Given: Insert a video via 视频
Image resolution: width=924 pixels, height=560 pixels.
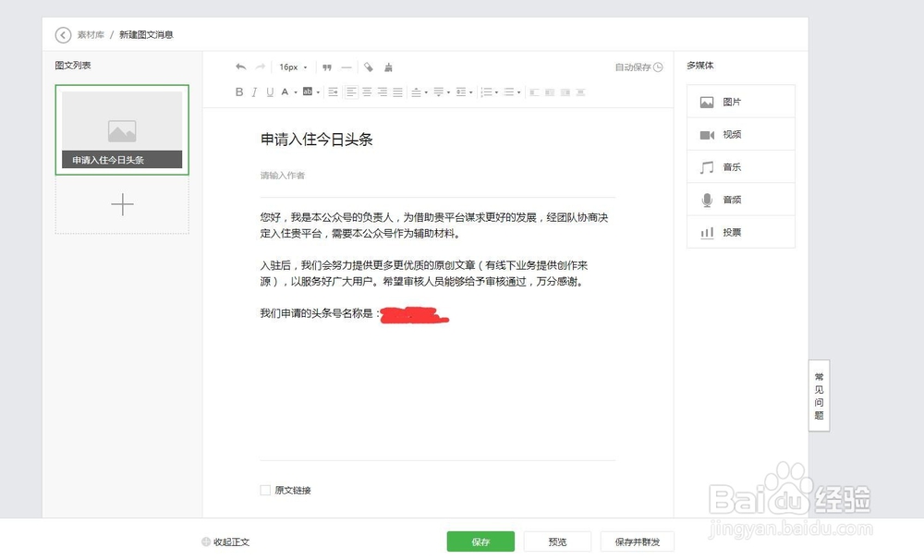Looking at the screenshot, I should 741,134.
